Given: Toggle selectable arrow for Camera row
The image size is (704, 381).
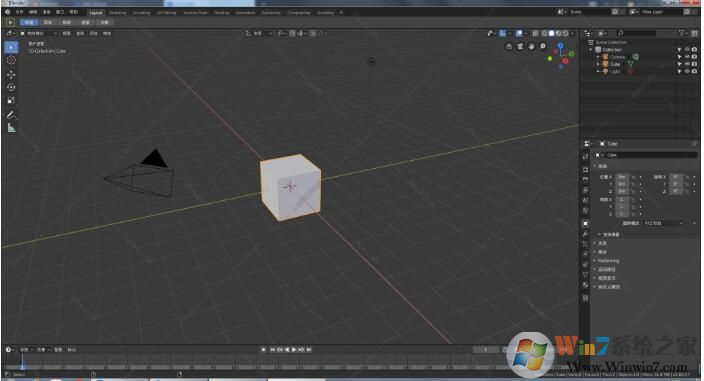Looking at the screenshot, I should coord(679,57).
